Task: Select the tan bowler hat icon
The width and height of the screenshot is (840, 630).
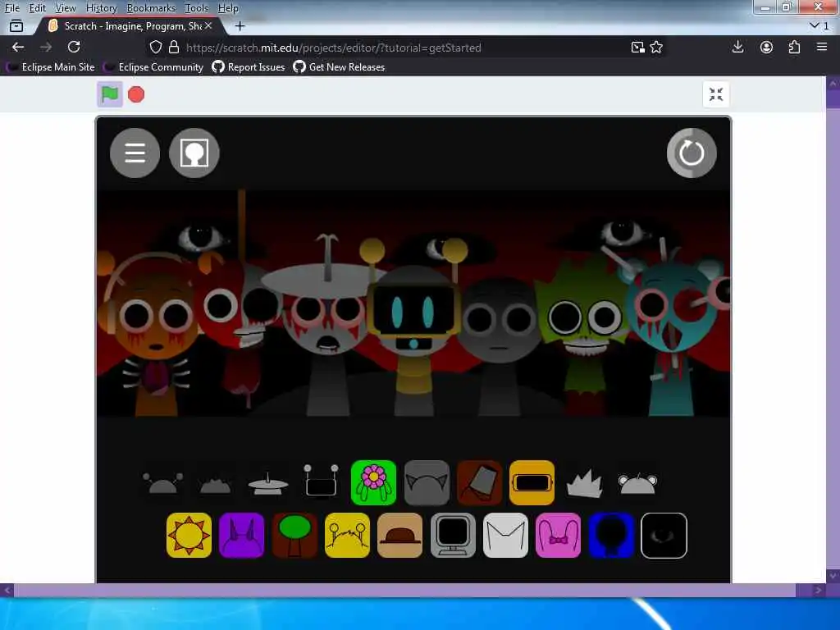Action: 399,535
